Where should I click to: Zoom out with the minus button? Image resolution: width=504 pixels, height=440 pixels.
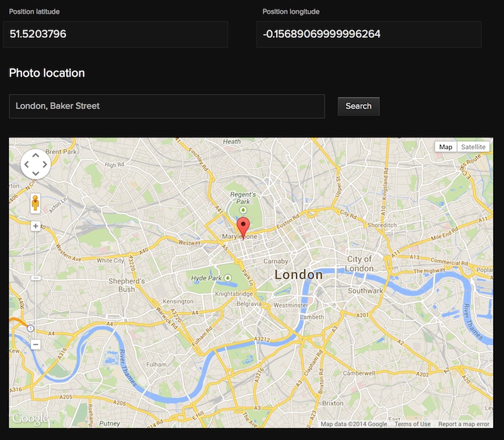coord(36,344)
